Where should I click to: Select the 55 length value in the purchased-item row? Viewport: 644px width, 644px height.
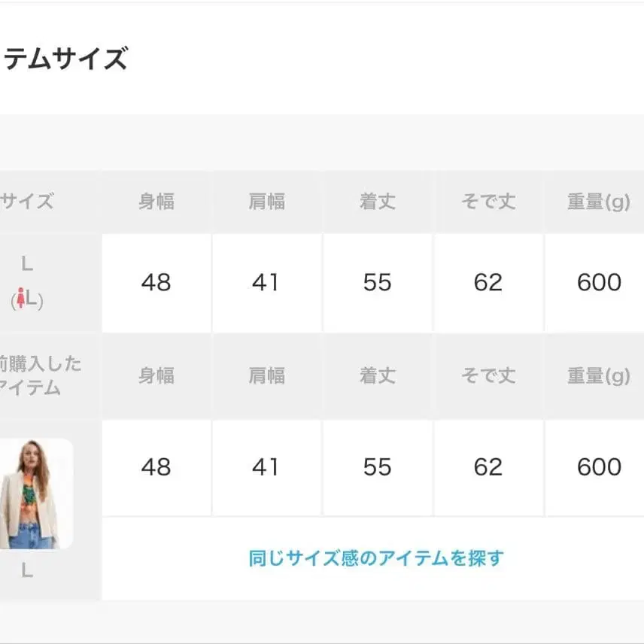pos(377,467)
